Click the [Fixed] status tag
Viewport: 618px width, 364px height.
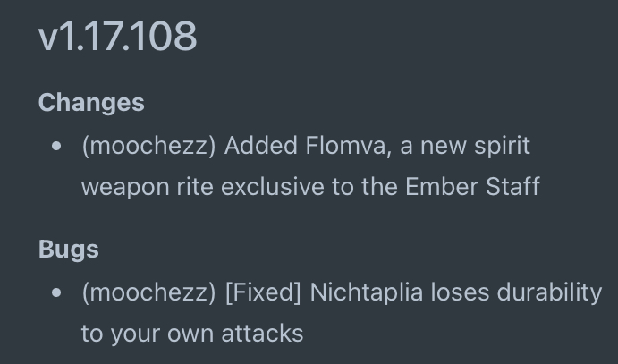[263, 292]
